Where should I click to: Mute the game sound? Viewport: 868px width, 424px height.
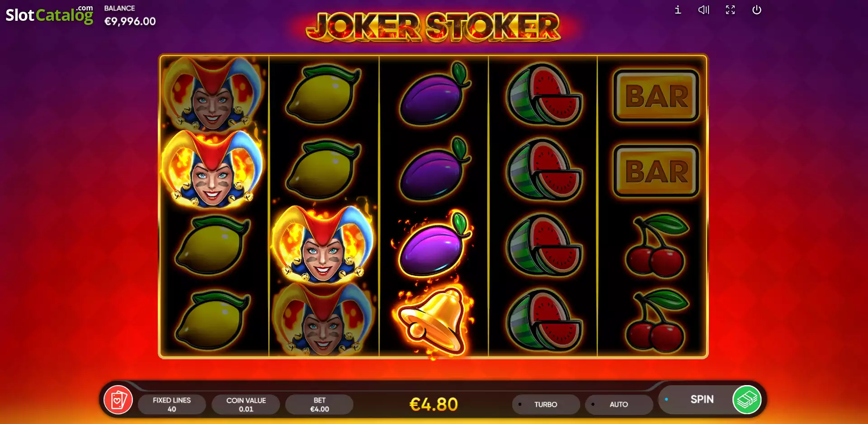(703, 10)
